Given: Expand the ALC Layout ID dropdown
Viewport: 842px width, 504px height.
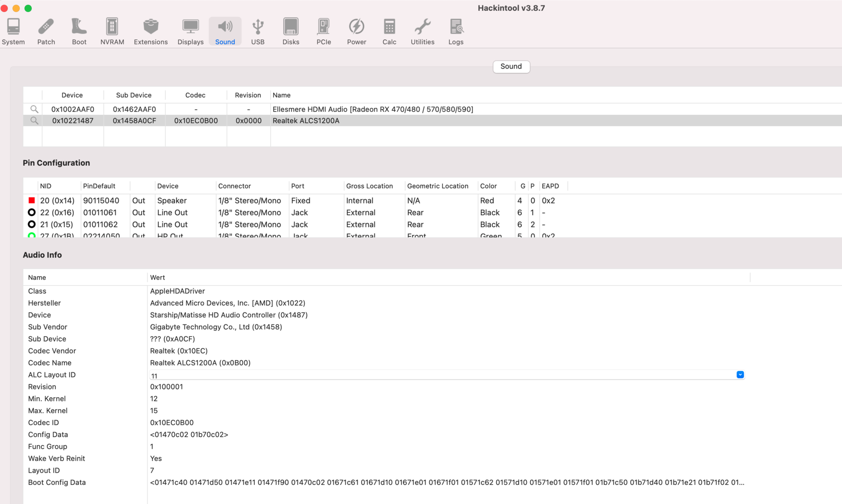Looking at the screenshot, I should pos(740,375).
